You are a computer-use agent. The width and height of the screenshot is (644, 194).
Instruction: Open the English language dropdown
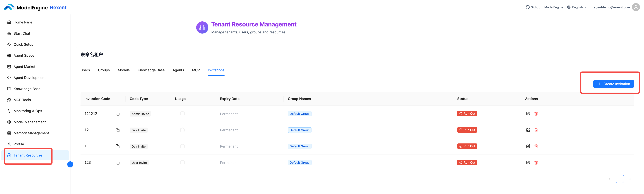point(577,7)
